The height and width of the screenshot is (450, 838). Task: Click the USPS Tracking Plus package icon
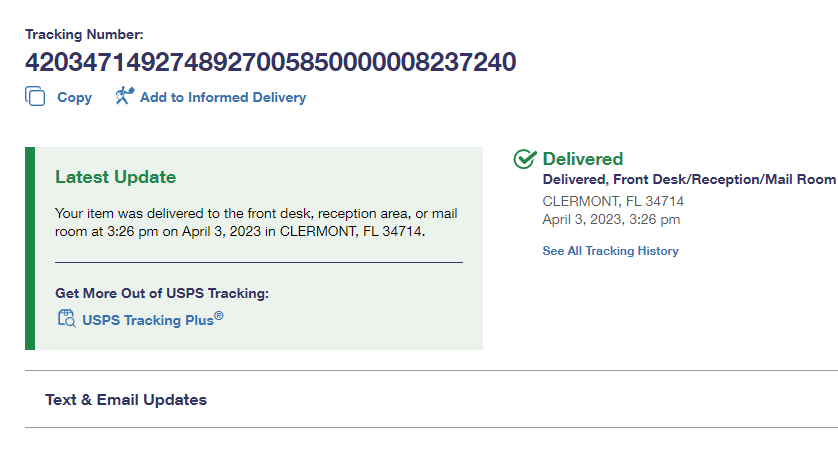[66, 319]
